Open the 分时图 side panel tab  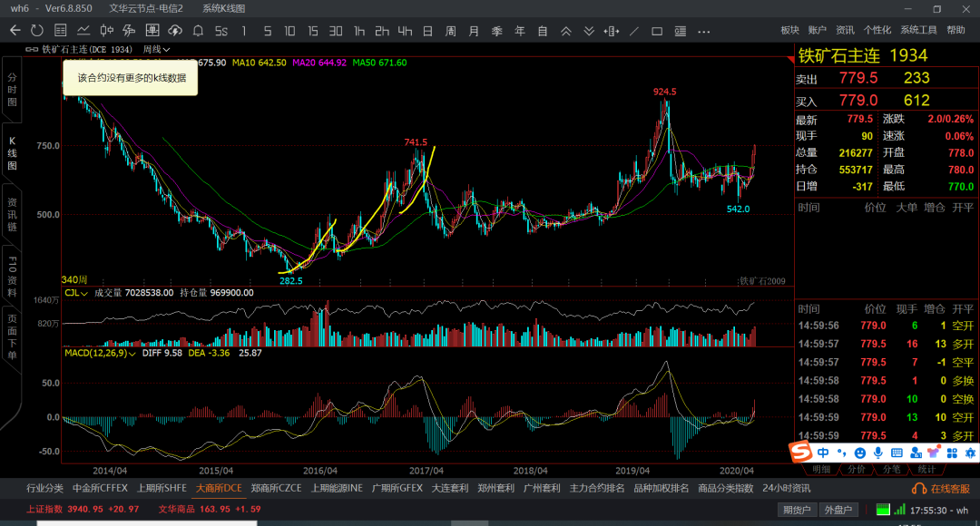[x=12, y=91]
